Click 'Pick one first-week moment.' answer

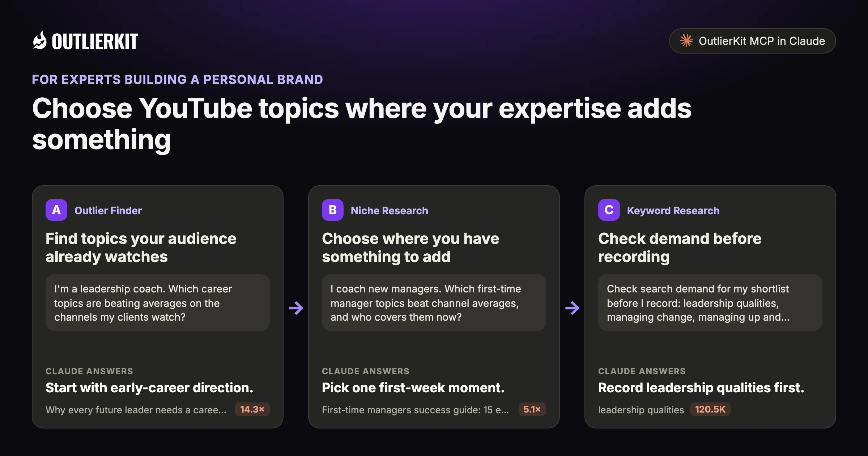[413, 388]
